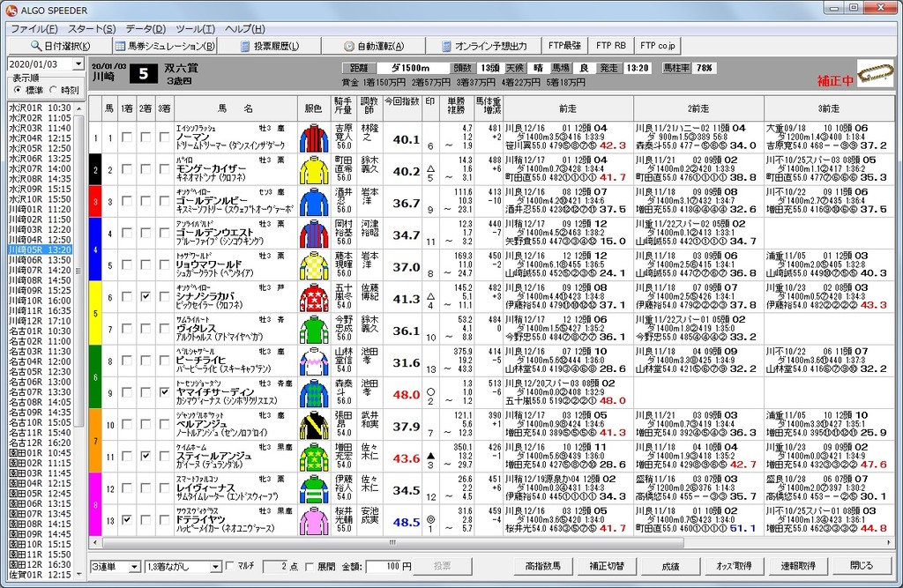Click ノーマン jockey silks icon

tap(314, 138)
